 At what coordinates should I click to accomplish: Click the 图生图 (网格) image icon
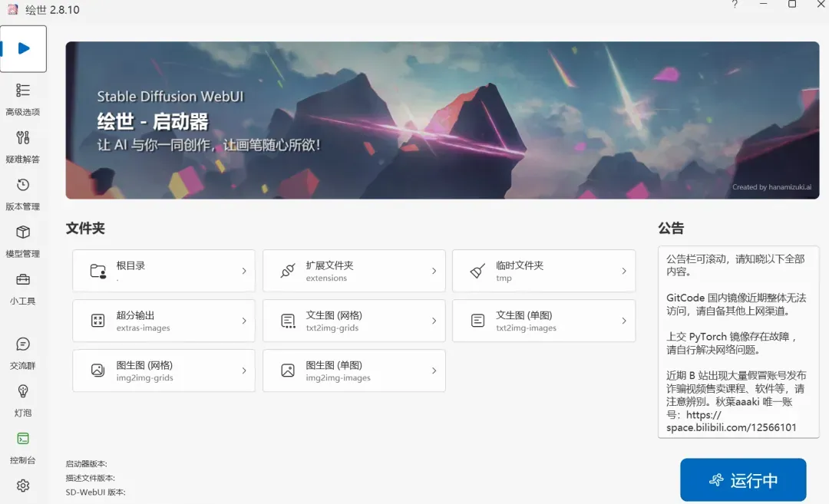pos(97,371)
